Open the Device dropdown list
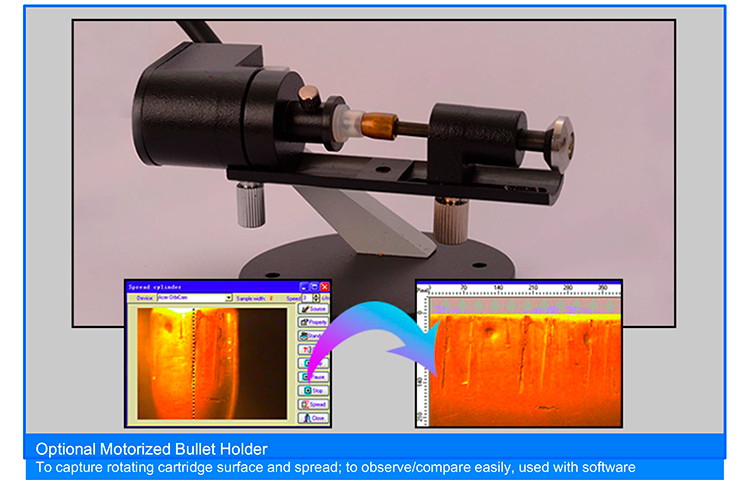750x504 pixels. [x=229, y=297]
